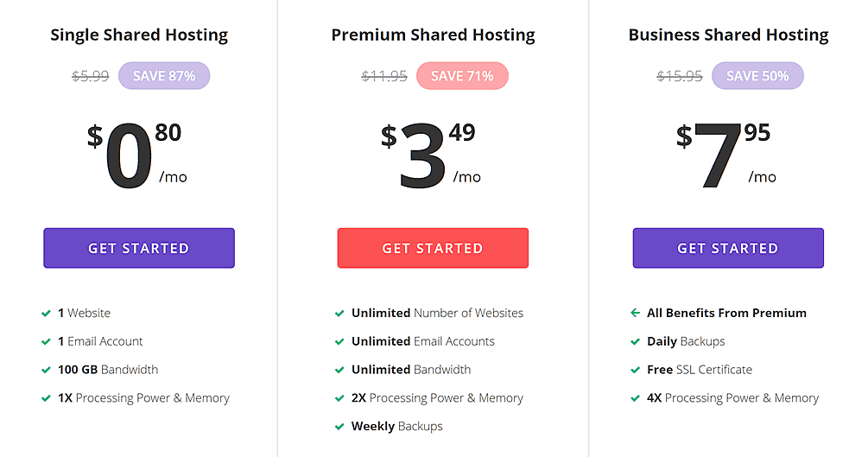This screenshot has height=457, width=868.
Task: Click the checkmark next to Weekly Backups
Action: coord(339,427)
